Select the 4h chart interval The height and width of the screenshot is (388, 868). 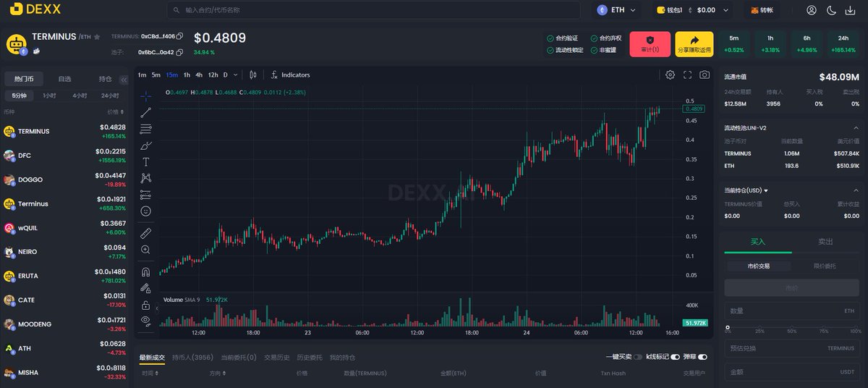199,75
